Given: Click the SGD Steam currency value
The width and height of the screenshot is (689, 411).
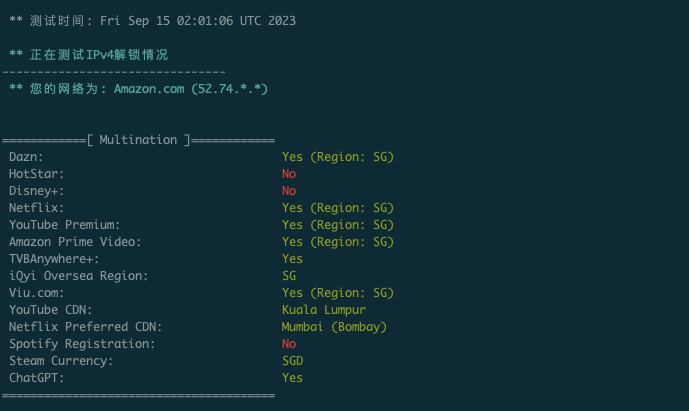Looking at the screenshot, I should click(292, 361).
